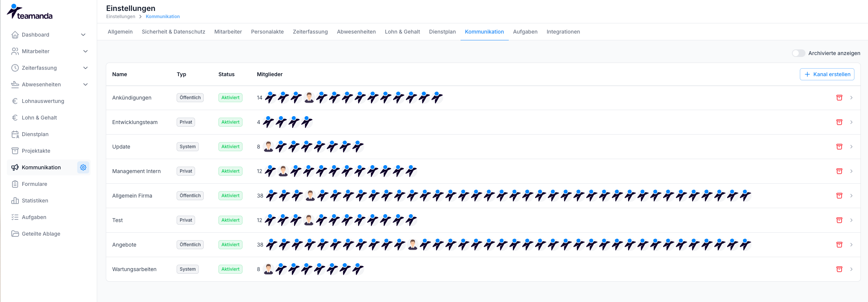Click portrait avatar in Ankündigungen row

(x=309, y=98)
